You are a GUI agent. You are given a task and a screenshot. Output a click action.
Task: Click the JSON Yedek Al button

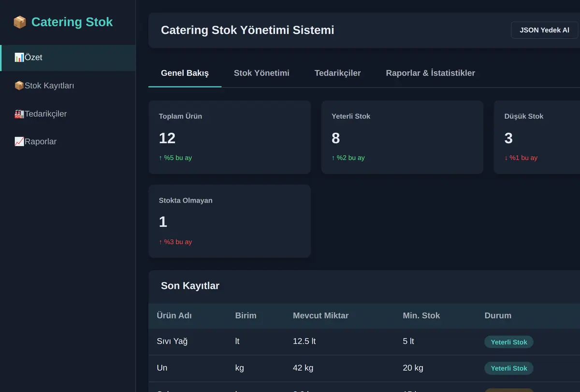click(544, 30)
